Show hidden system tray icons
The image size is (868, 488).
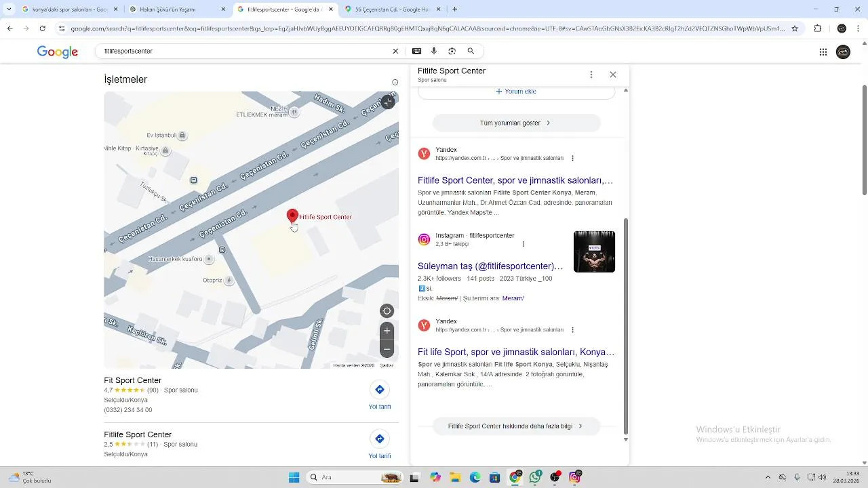[x=768, y=477]
